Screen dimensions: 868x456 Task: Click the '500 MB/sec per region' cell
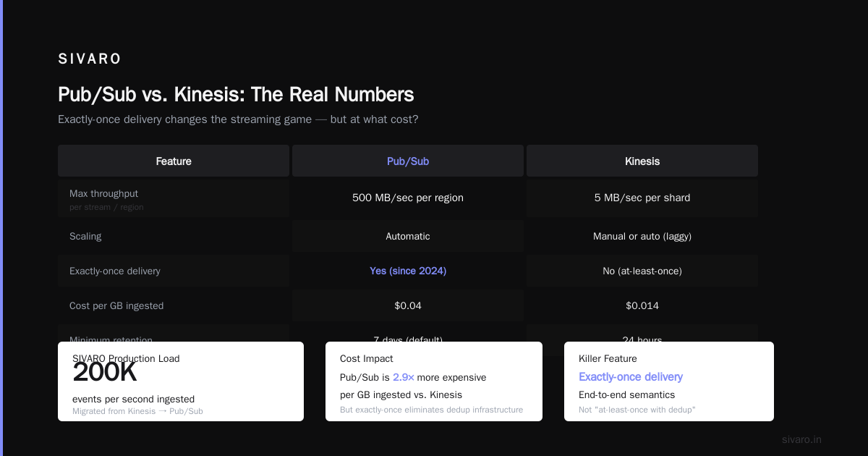tap(408, 198)
